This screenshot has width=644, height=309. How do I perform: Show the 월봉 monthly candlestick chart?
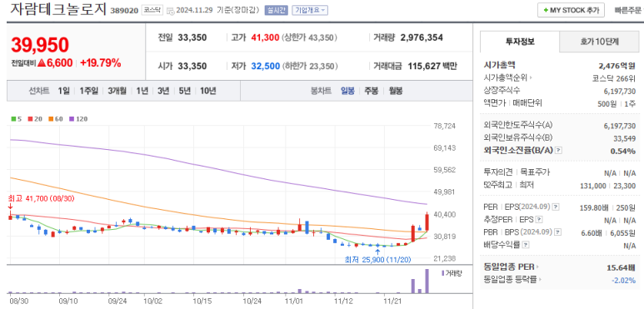point(395,91)
